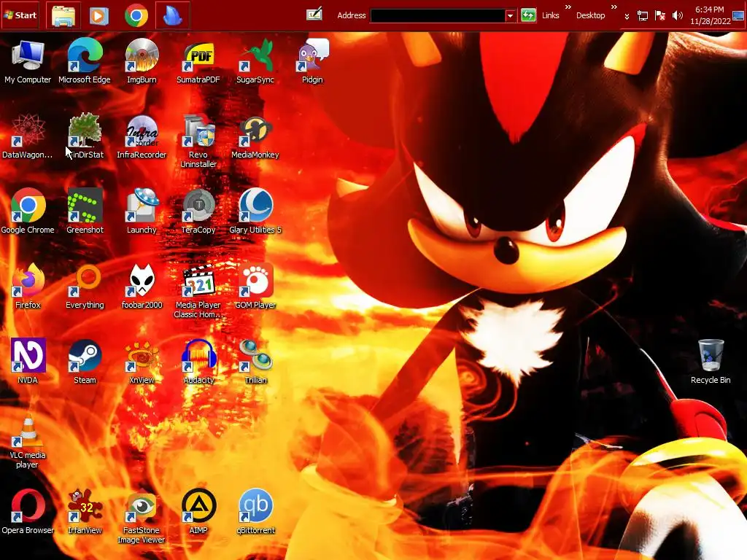Viewport: 747px width, 560px height.
Task: Click the Show Desktop button in tray corner
Action: (x=738, y=16)
